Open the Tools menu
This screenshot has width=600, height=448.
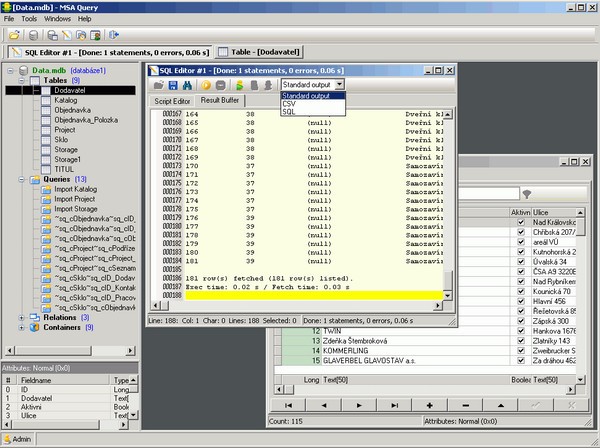coord(29,19)
